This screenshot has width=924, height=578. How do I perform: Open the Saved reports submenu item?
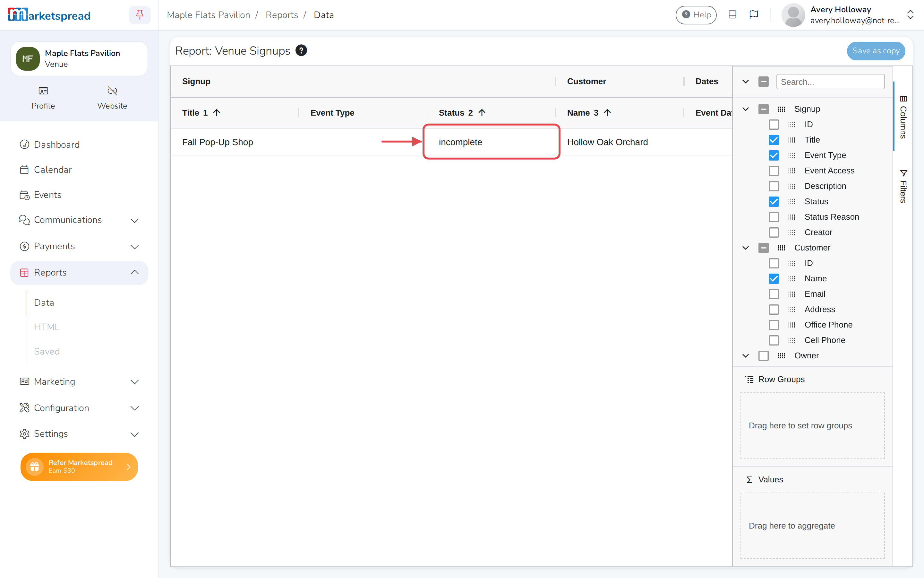tap(47, 351)
